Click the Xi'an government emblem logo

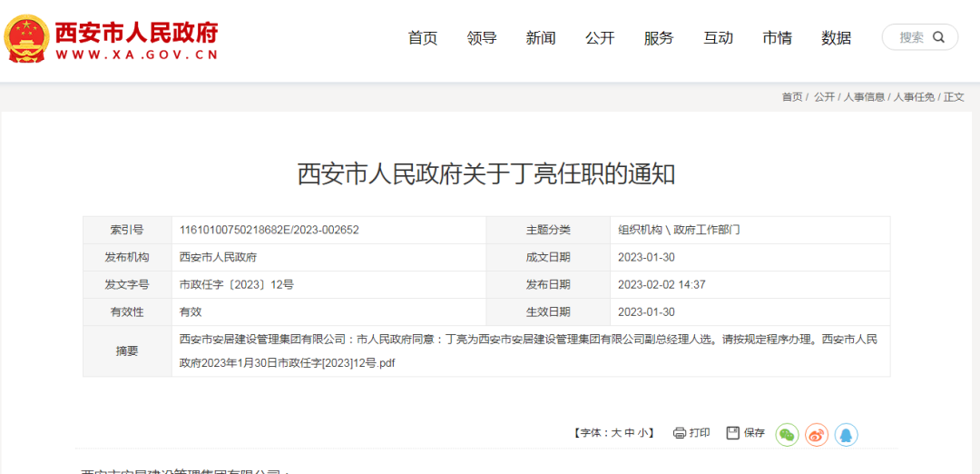click(26, 37)
